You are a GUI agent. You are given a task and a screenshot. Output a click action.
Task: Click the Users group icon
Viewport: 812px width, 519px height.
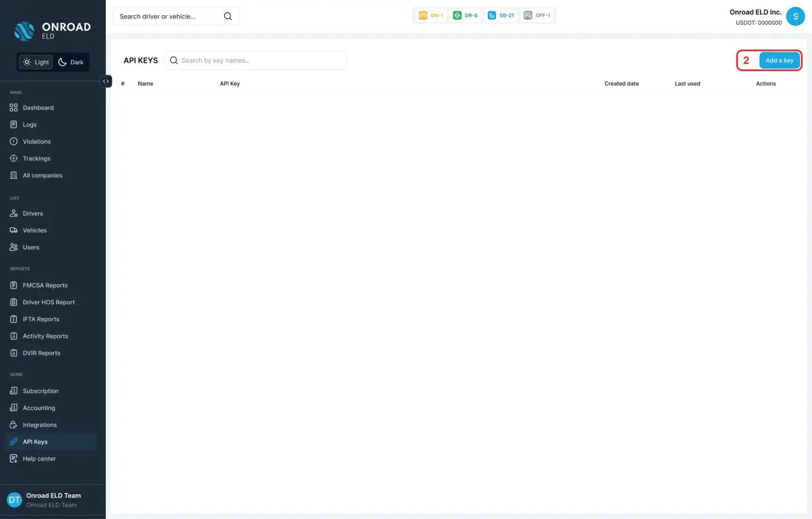tap(14, 247)
